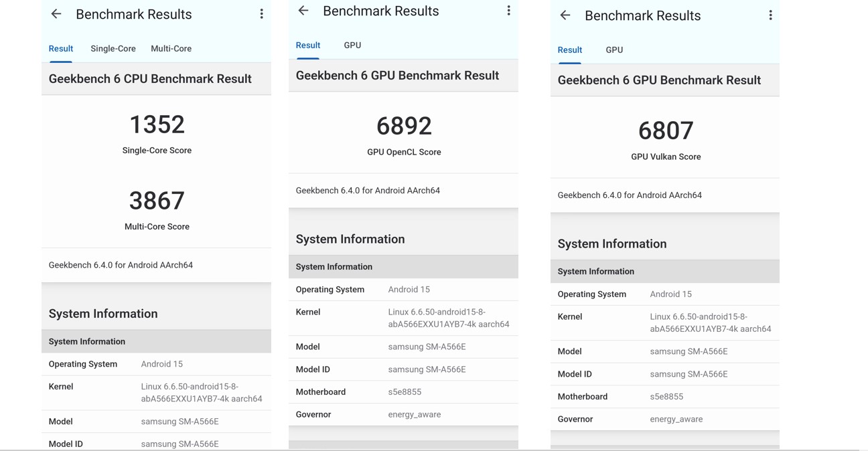Open GPU tab on Vulkan screen
Screen dimensions: 868x451
pos(614,50)
